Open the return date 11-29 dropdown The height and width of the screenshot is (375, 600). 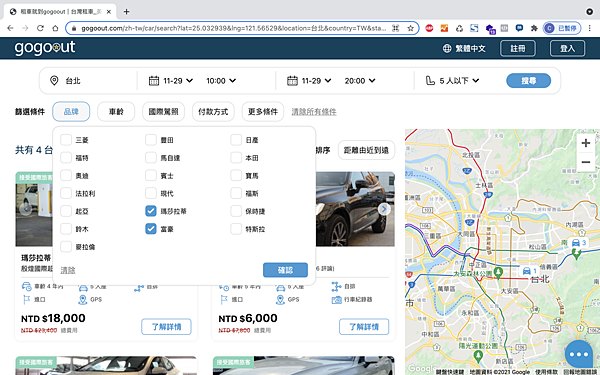coord(316,81)
